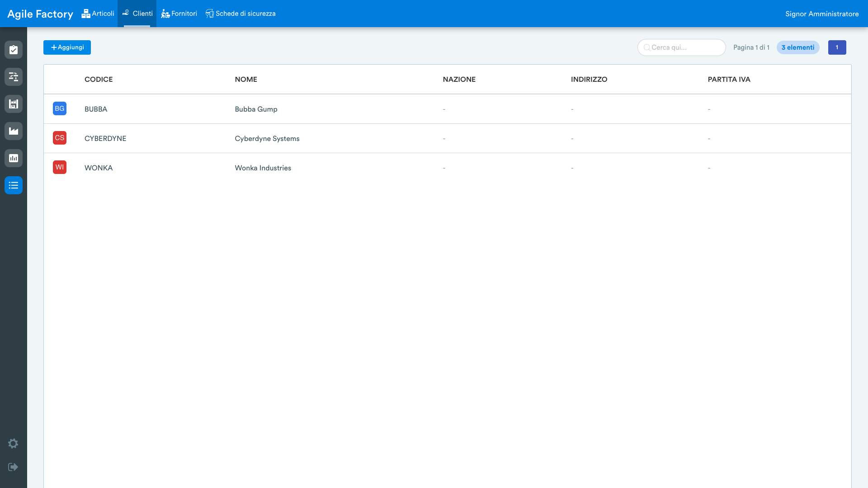The width and height of the screenshot is (868, 488).
Task: Click the WI avatar badge for Wonka
Action: click(x=60, y=167)
